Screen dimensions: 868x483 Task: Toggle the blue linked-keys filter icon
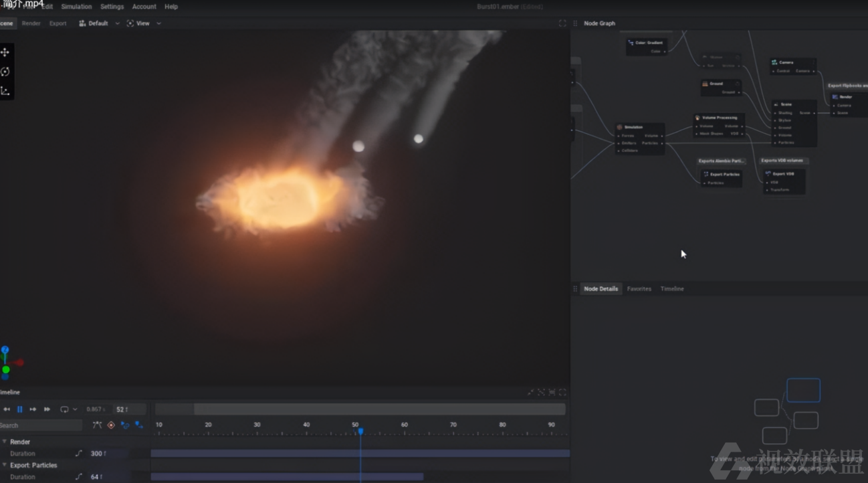125,425
